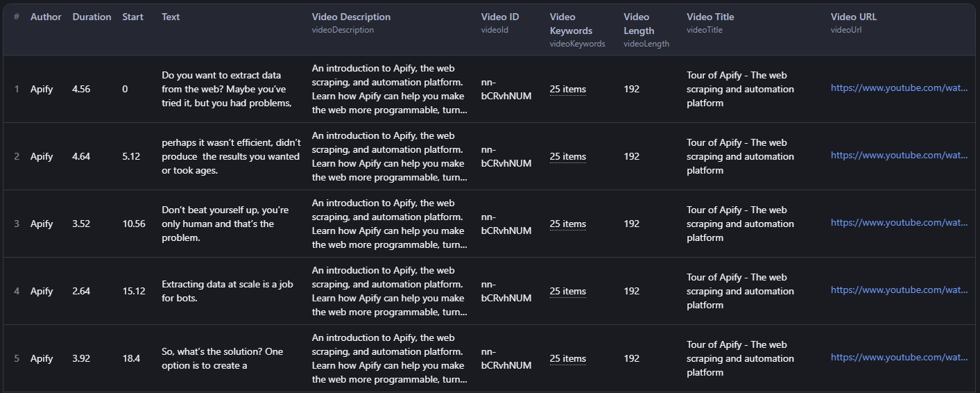980x393 pixels.
Task: Click the Author cell Apify in row 3
Action: [42, 224]
